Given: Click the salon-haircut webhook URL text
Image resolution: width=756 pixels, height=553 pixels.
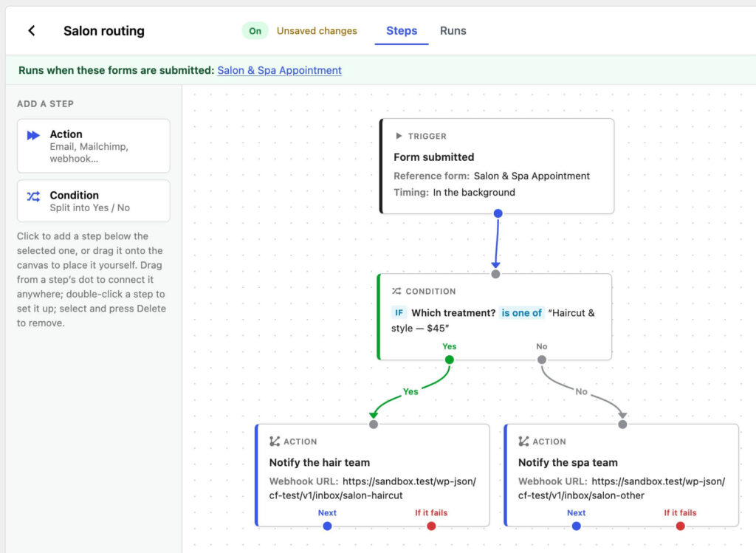Looking at the screenshot, I should point(373,488).
